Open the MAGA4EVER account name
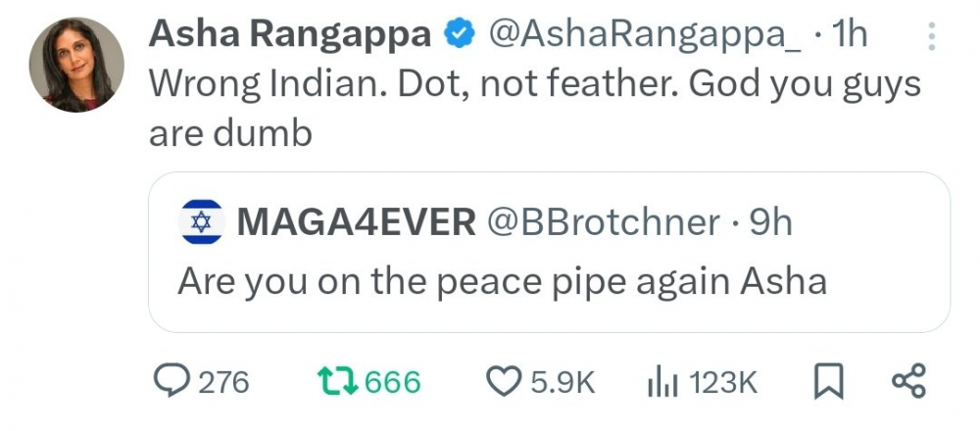The image size is (980, 431). pos(357,223)
